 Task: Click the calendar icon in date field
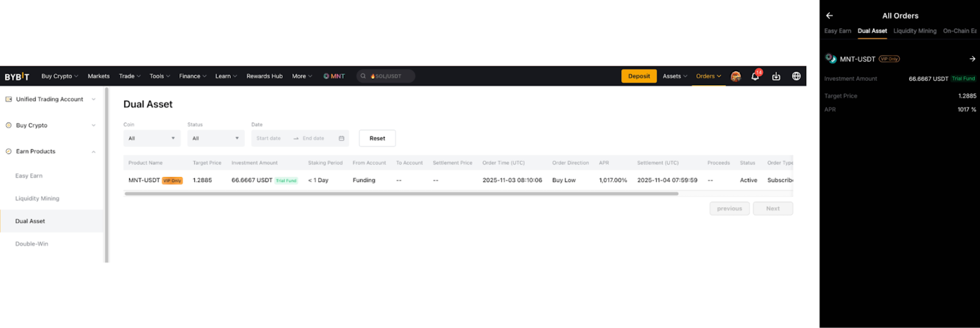(x=341, y=139)
